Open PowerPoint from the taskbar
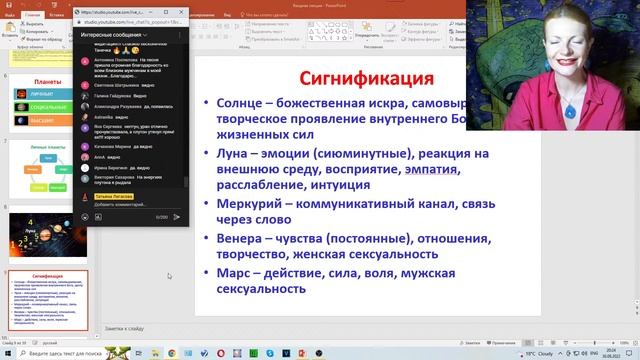This screenshot has width=640, height=360. point(302,353)
